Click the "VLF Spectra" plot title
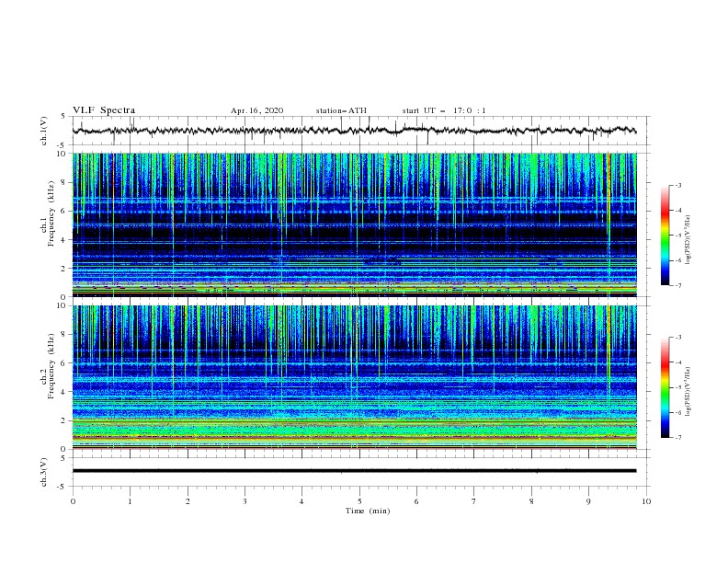Image resolution: width=728 pixels, height=563 pixels. [104, 110]
